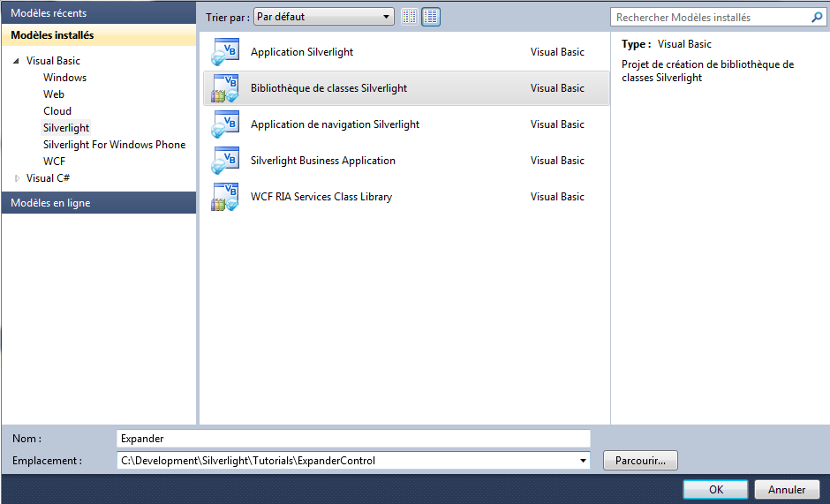
Task: Expand the Visual C# tree node
Action: [16, 178]
